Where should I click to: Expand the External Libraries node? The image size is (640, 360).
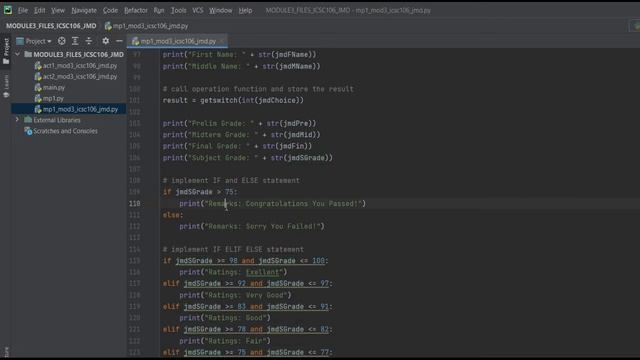click(17, 120)
